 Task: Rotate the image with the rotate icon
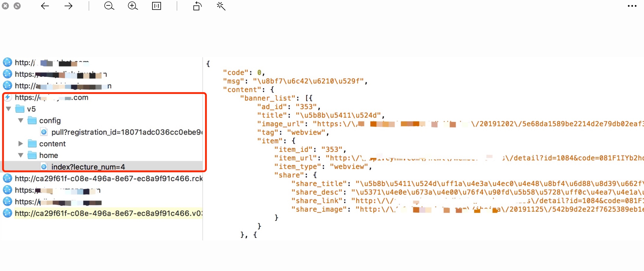[x=197, y=6]
